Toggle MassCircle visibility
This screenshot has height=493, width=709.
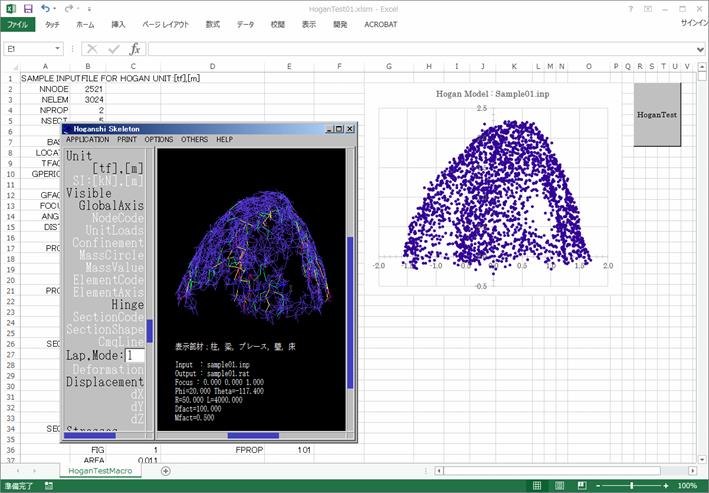(x=112, y=255)
